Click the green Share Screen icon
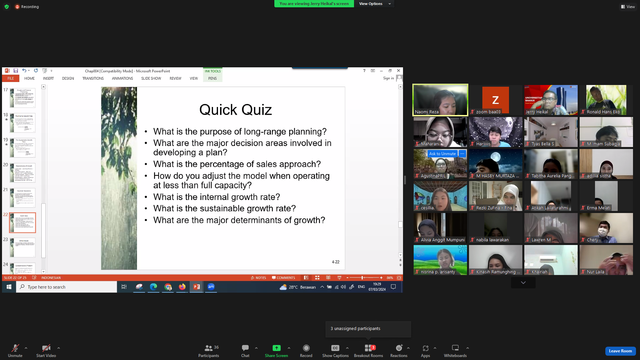The width and height of the screenshot is (640, 360). point(276,348)
